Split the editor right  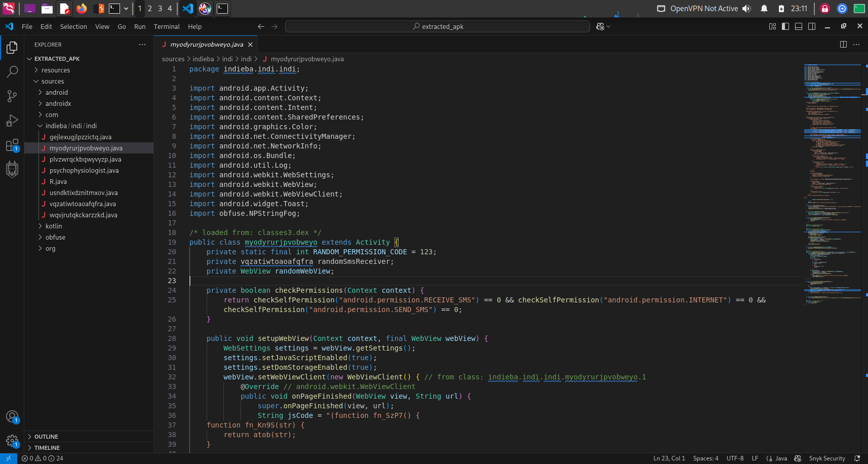(x=843, y=45)
